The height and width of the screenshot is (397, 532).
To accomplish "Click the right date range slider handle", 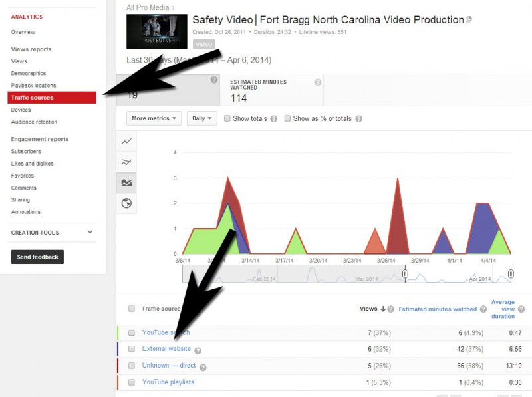I will pos(511,273).
